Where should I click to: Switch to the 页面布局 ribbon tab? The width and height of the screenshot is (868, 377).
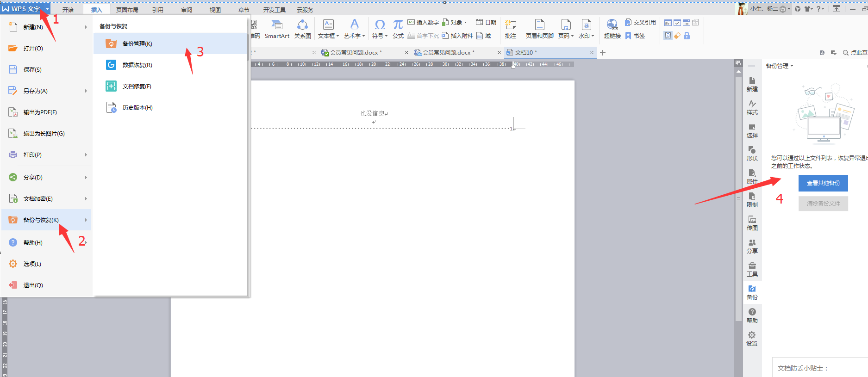tap(127, 10)
